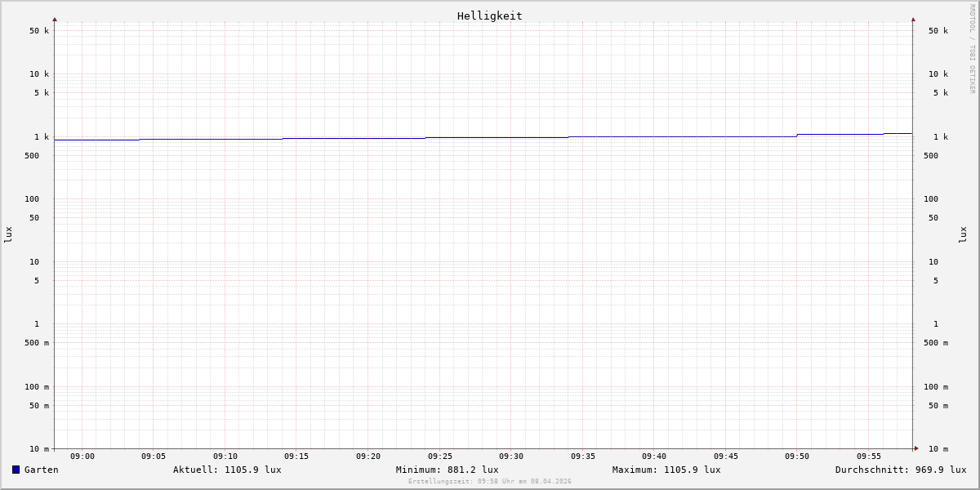Click the Helligkeit chart title
Image resolution: width=980 pixels, height=490 pixels.
tap(489, 16)
